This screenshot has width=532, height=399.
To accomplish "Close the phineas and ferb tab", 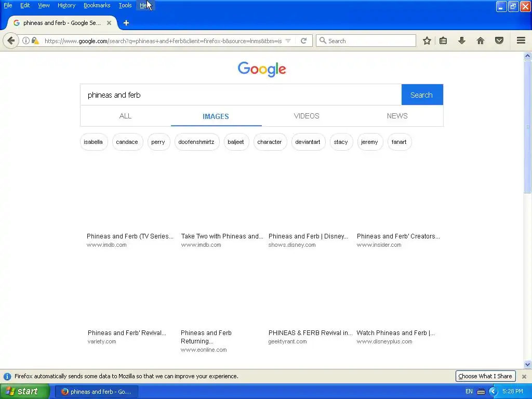I will click(x=109, y=23).
